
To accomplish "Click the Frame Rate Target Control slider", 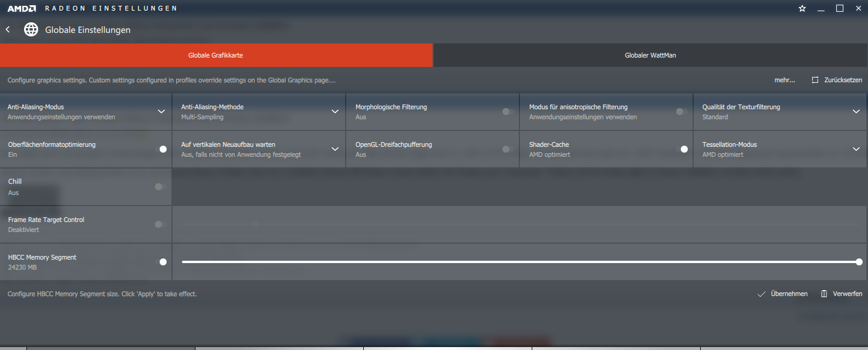I will pyautogui.click(x=521, y=224).
